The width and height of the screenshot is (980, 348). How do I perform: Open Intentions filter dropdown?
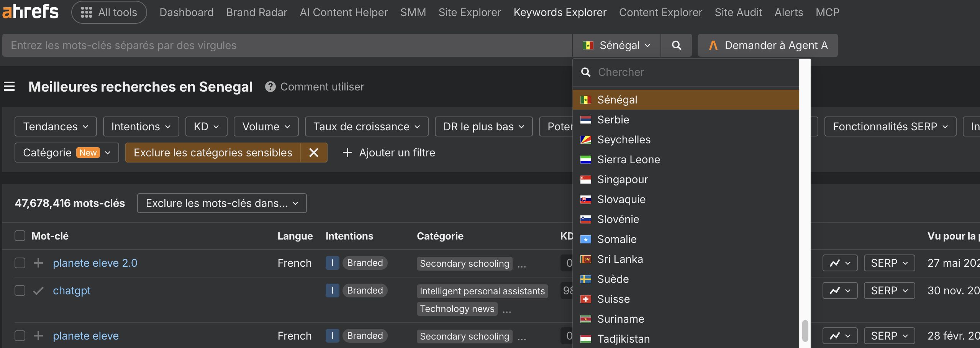[141, 126]
